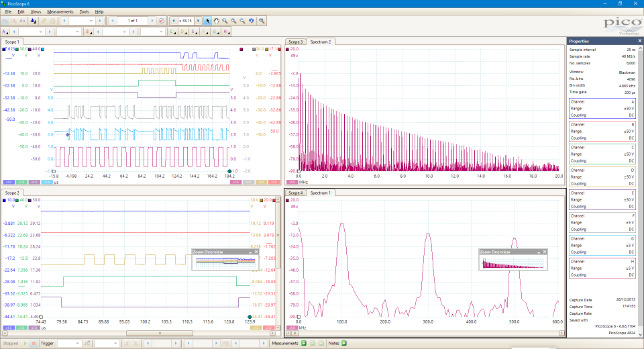Open Channel G options button
The height and width of the screenshot is (349, 644).
[x=215, y=32]
